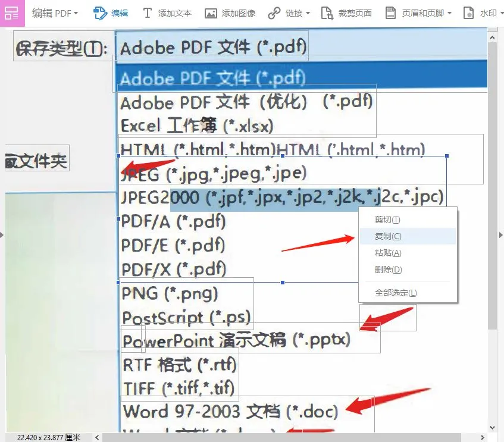Click the PostScript (*.ps) text
Image resolution: width=504 pixels, height=442 pixels.
point(186,318)
